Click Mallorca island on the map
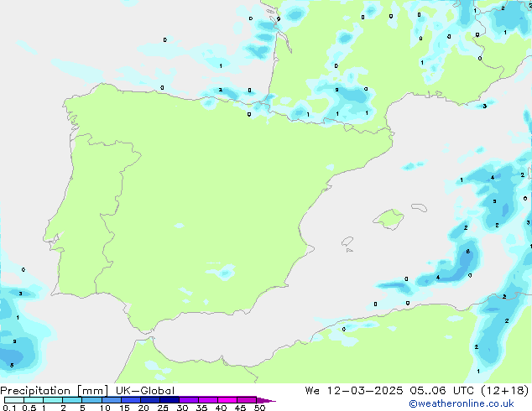This screenshot has height=411, width=532. click(389, 219)
